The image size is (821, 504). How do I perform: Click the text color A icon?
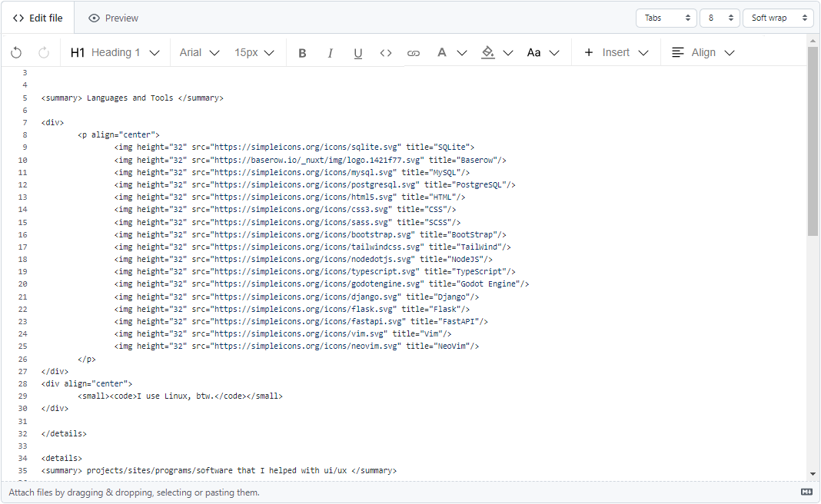coord(442,52)
